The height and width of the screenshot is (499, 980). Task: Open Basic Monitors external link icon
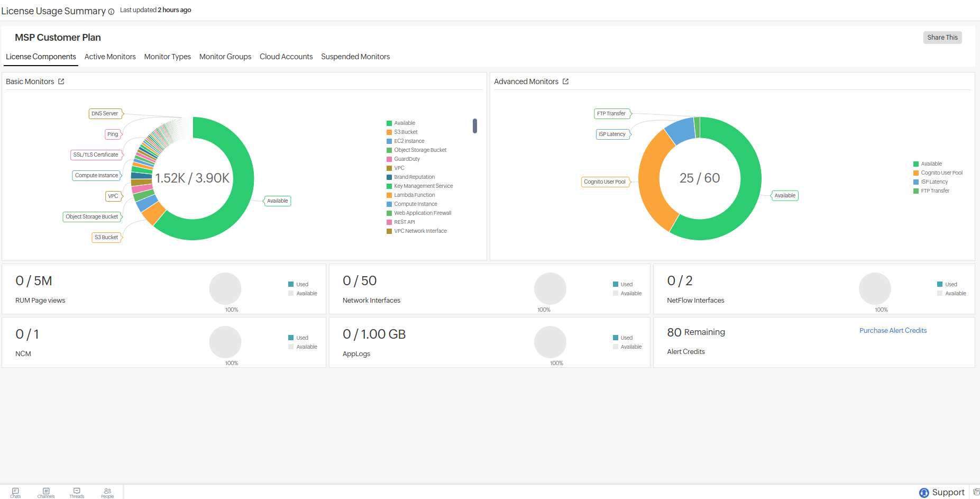(x=61, y=81)
